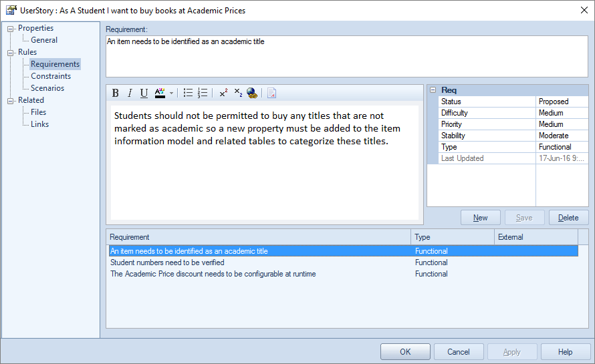Click the font color swatch button
Image resolution: width=595 pixels, height=364 pixels.
pos(160,94)
